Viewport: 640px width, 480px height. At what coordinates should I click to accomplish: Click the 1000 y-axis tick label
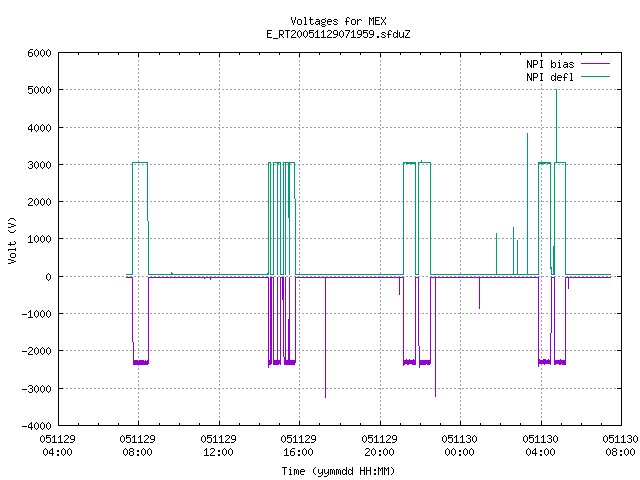coord(40,239)
